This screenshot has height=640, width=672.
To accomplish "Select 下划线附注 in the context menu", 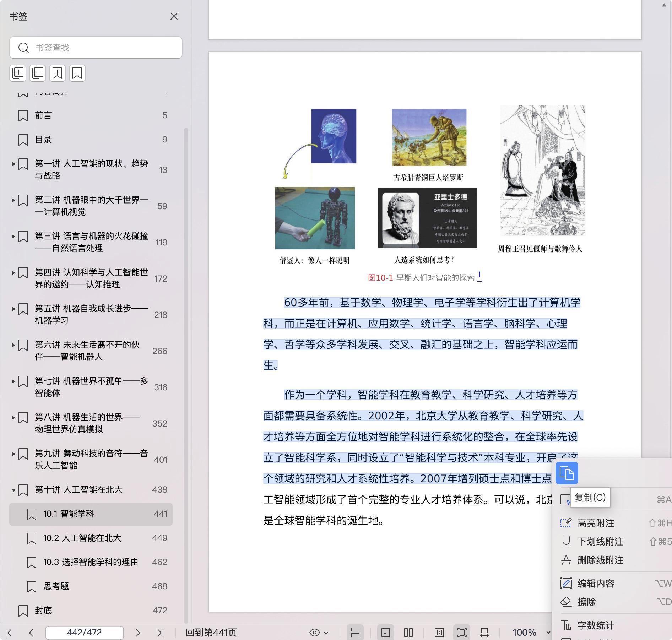I will (x=600, y=542).
